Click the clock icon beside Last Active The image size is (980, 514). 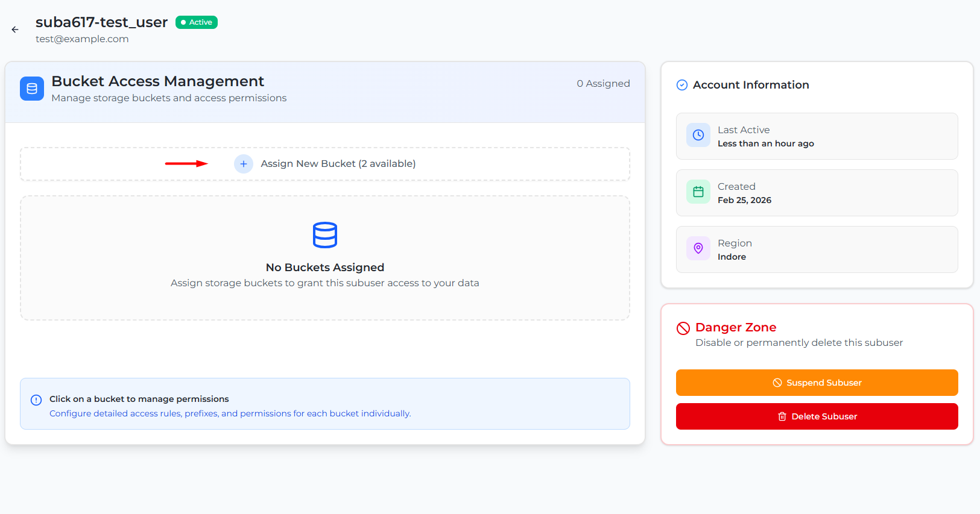tap(698, 136)
